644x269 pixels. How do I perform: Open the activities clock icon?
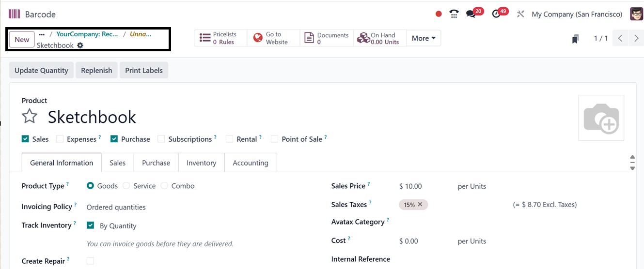496,14
